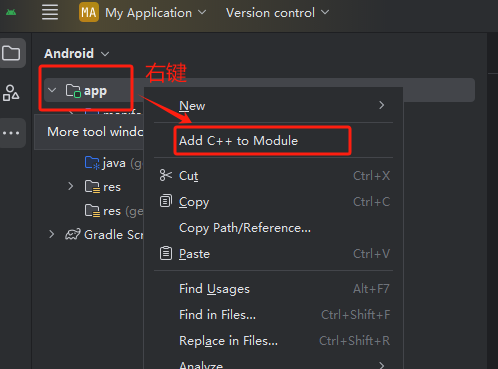498x369 pixels.
Task: Expand the res folder node
Action: (71, 186)
